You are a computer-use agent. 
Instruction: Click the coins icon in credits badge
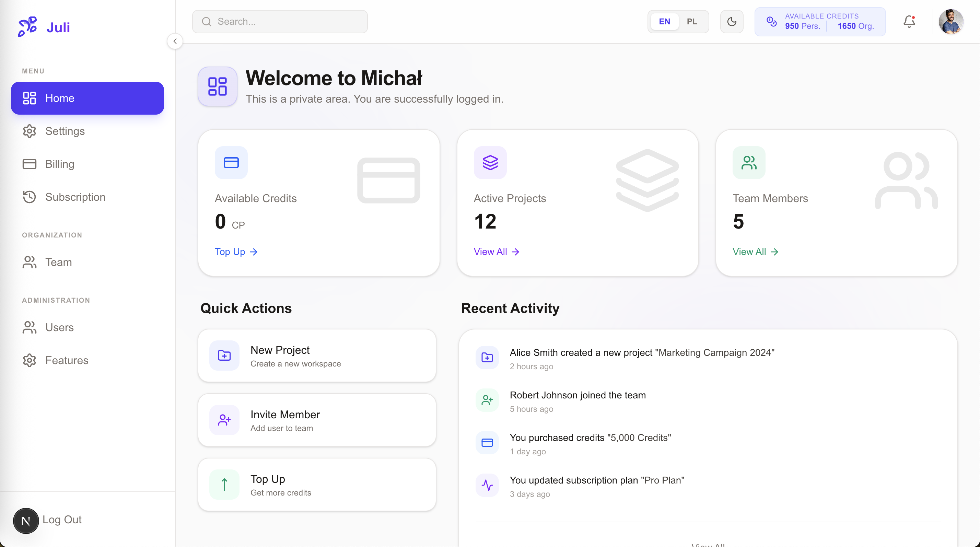pyautogui.click(x=771, y=22)
